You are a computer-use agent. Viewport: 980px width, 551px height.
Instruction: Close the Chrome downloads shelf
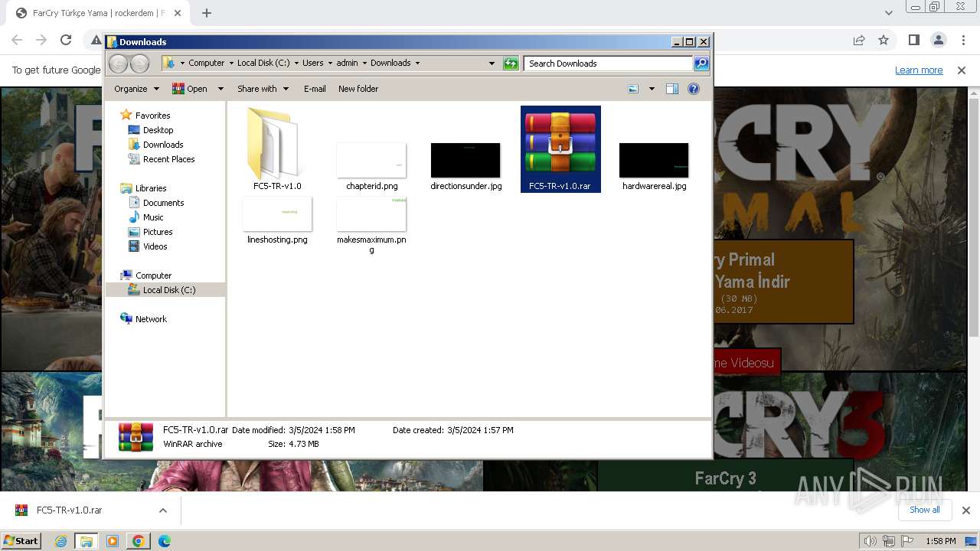tap(965, 510)
